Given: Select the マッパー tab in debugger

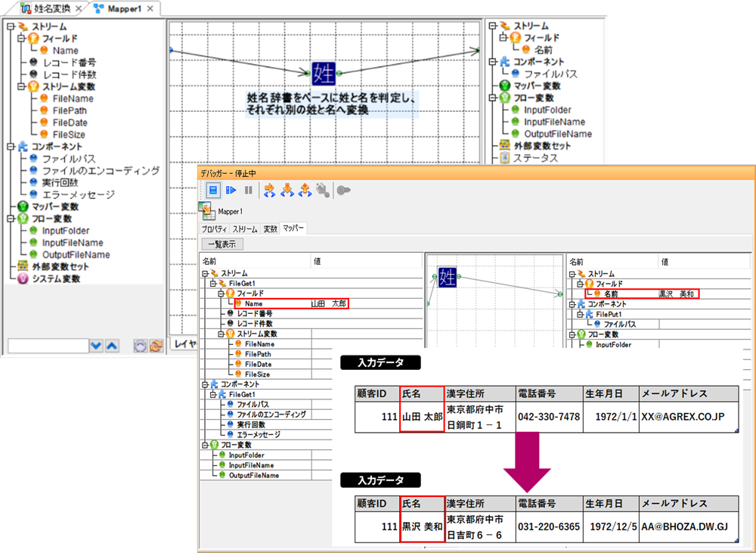Looking at the screenshot, I should click(x=293, y=228).
